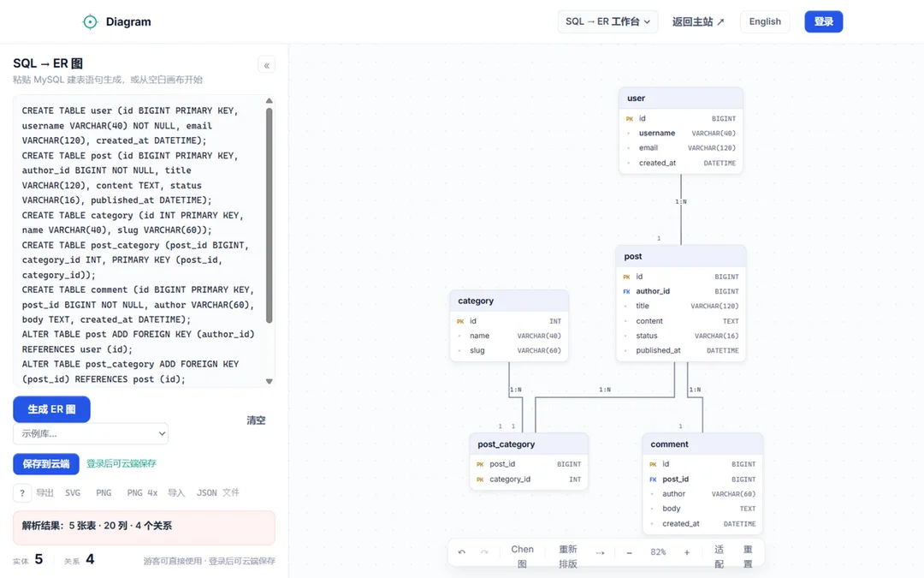Redo the canvas change
This screenshot has height=578, width=924.
point(484,552)
